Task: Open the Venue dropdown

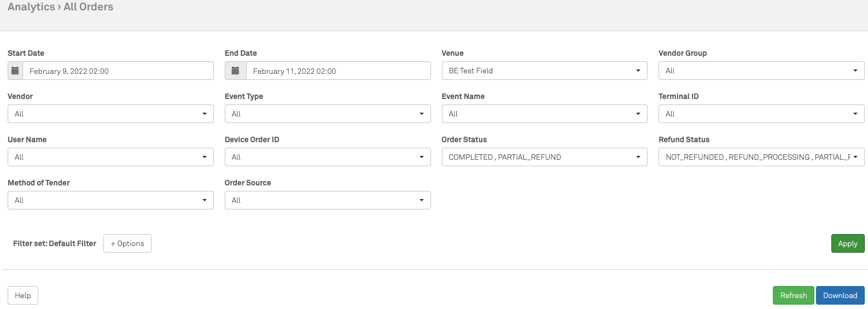Action: [544, 71]
